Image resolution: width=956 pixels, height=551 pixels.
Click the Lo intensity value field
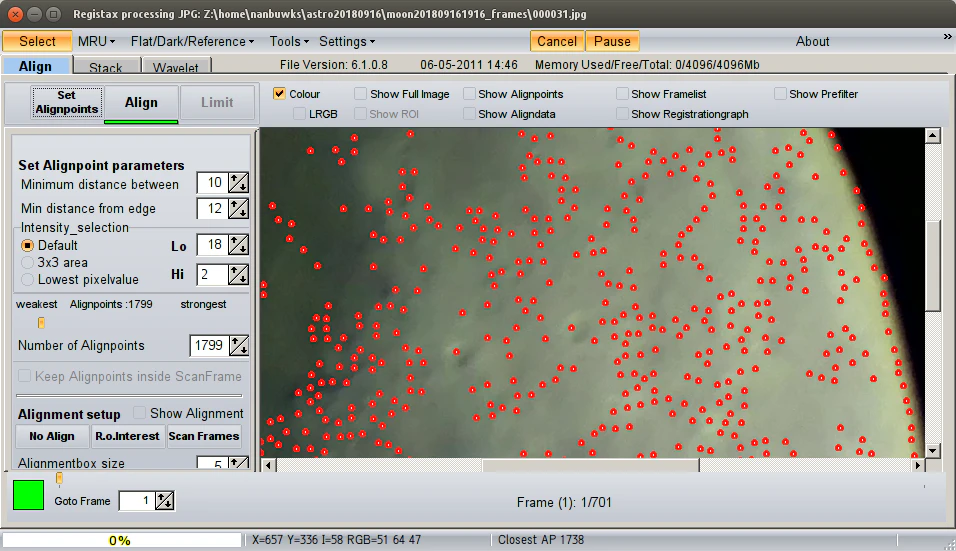tap(212, 245)
